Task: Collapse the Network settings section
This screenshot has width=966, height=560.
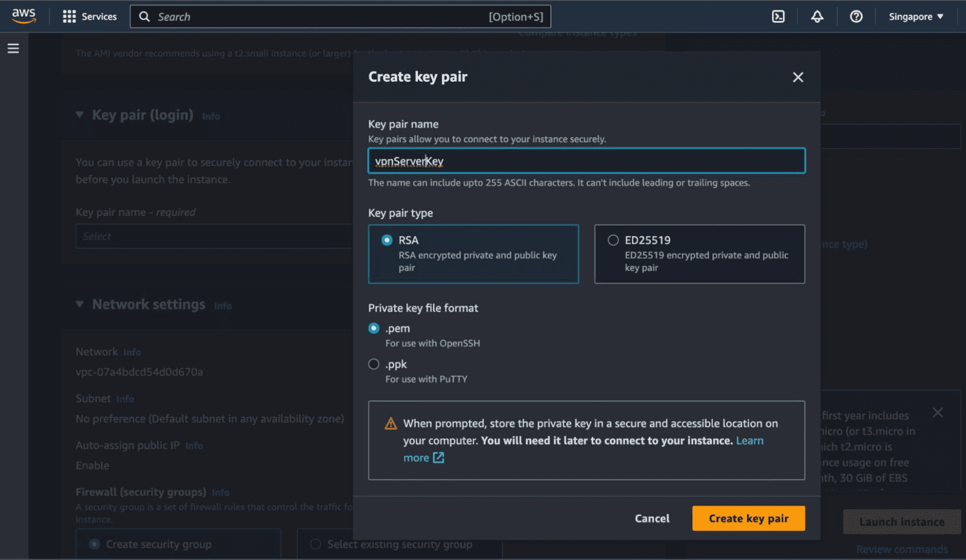Action: click(x=80, y=304)
